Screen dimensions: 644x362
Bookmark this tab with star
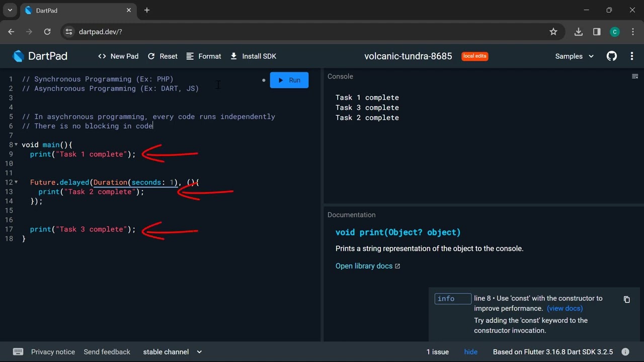pos(553,32)
